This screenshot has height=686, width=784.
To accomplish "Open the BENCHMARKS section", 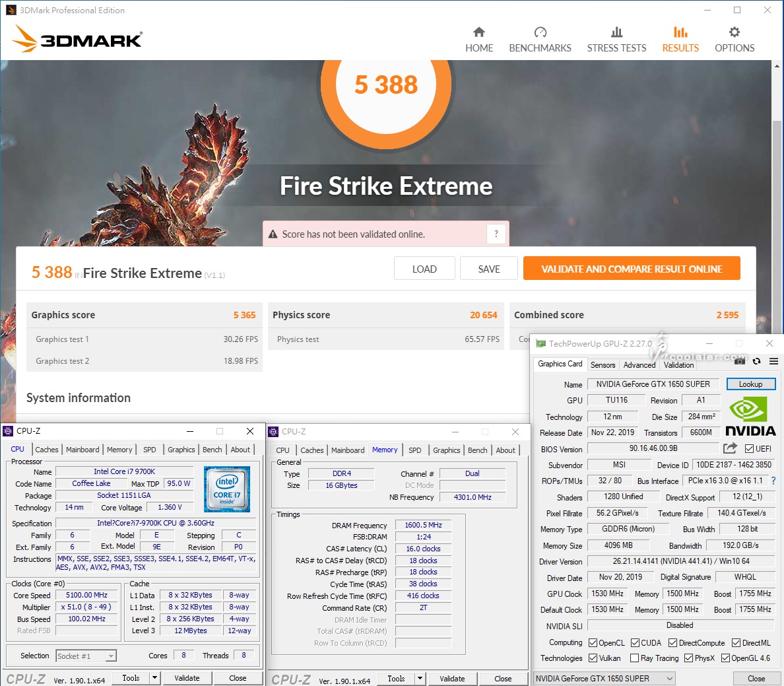I will [540, 40].
